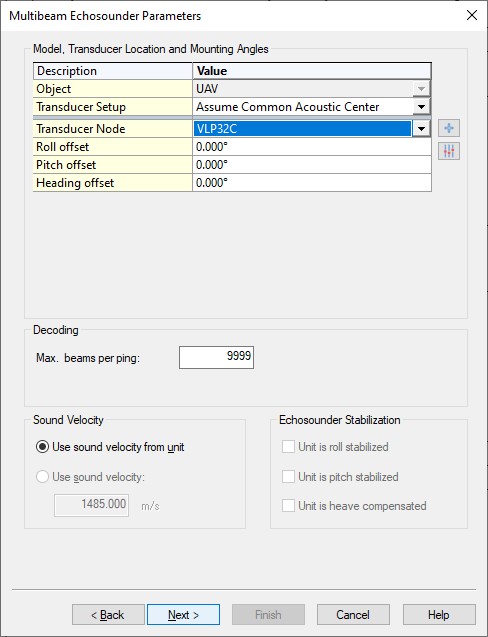488x637 pixels.
Task: Open the sliders settings icon beside Roll offset
Action: coord(449,152)
